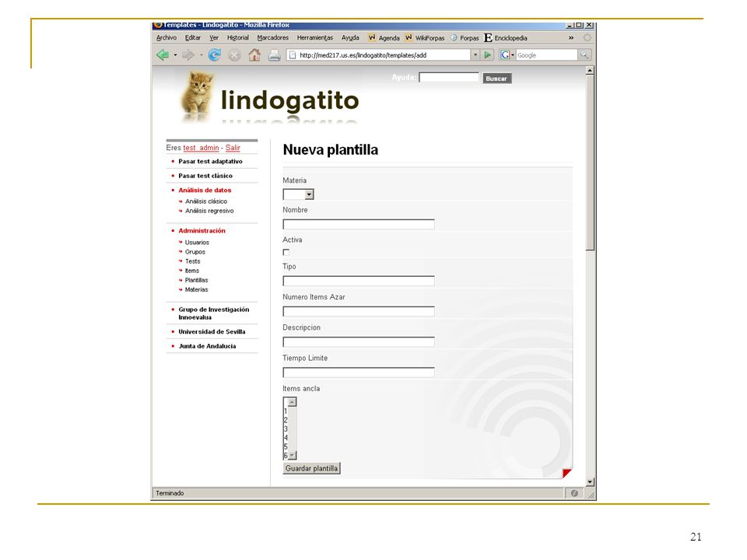Open the Forpas bookmark
The width and height of the screenshot is (747, 560).
[465, 37]
